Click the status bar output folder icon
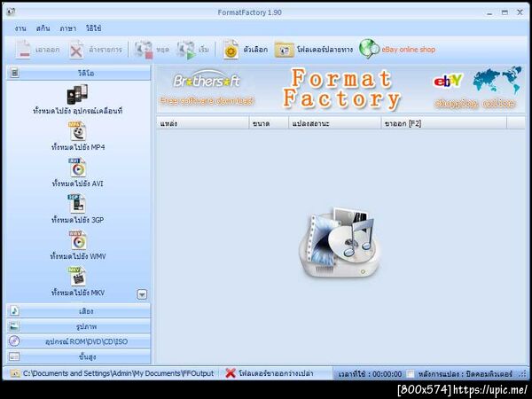 (15, 373)
